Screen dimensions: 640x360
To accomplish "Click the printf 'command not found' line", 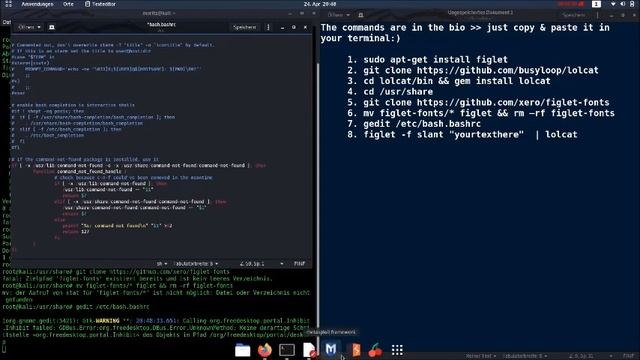I will point(117,225).
